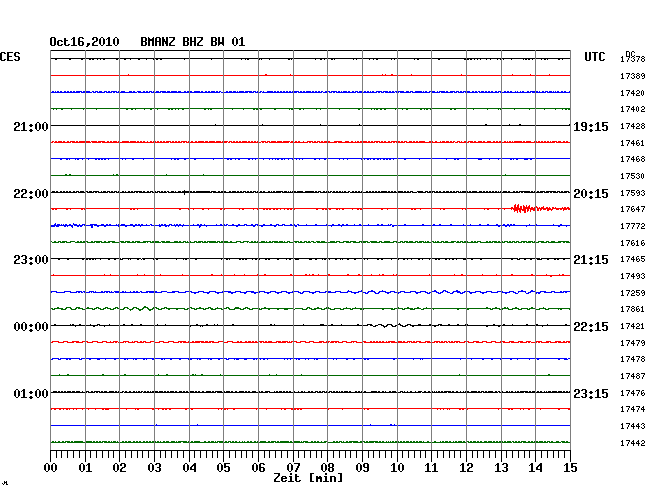
Task: Click the offset value 17443
Action: (x=633, y=426)
